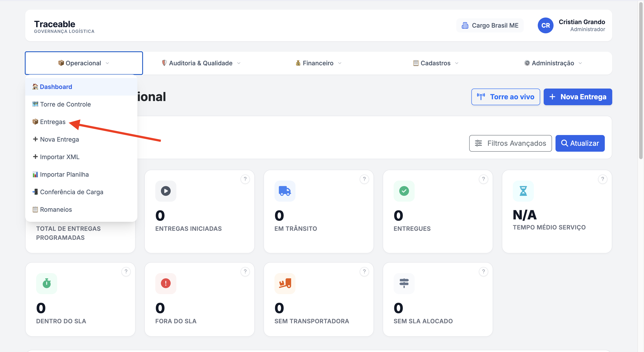Open Conferência de Carga menu item
This screenshot has width=644, height=352.
click(x=81, y=192)
